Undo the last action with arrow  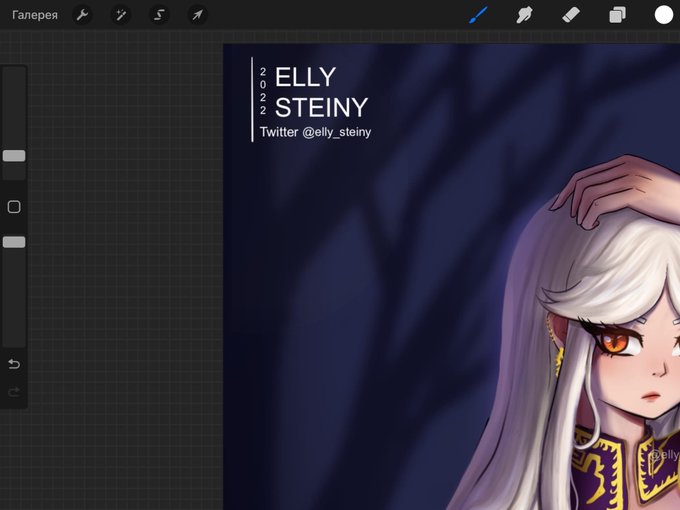(x=14, y=364)
